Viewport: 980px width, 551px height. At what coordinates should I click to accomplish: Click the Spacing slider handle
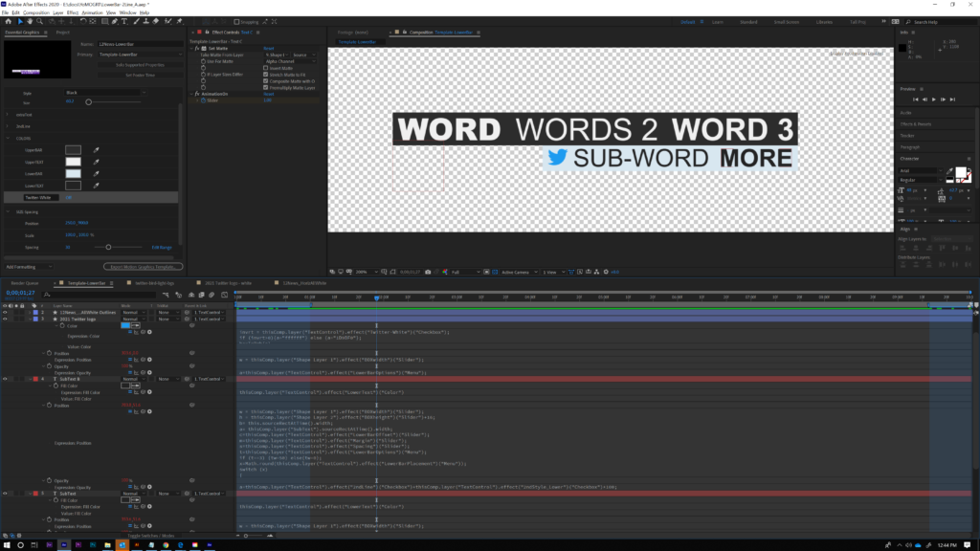coord(108,248)
